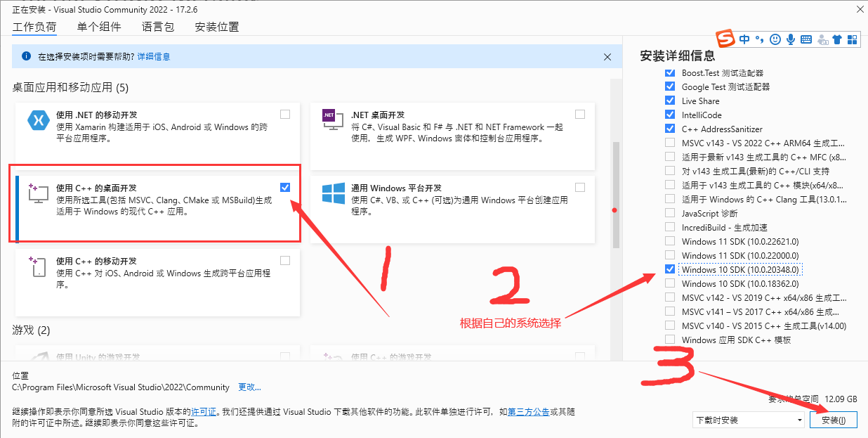The height and width of the screenshot is (438, 868).
Task: Click the info icon in help banner
Action: pyautogui.click(x=26, y=56)
